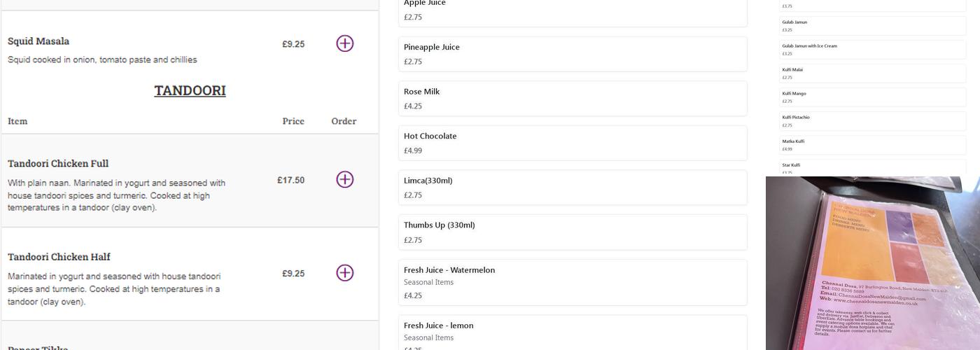This screenshot has width=980, height=350.
Task: Choose the Matka Kulfi dessert
Action: point(872,145)
